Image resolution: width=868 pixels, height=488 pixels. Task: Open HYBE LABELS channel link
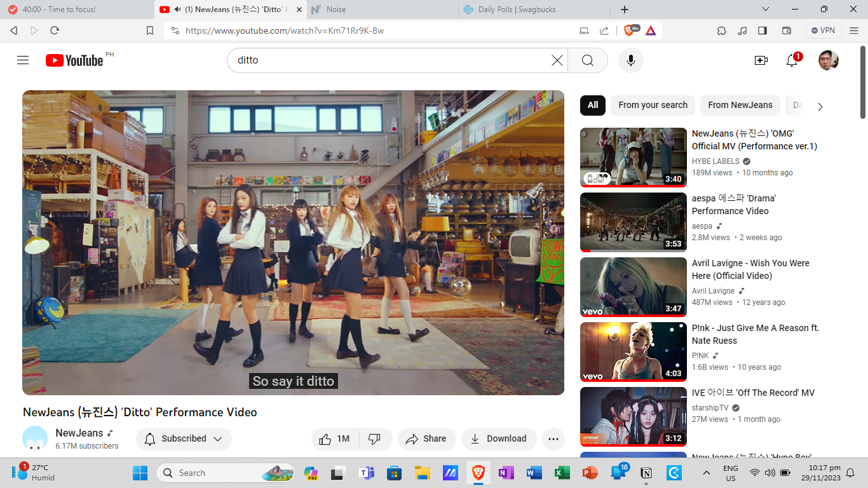(715, 161)
